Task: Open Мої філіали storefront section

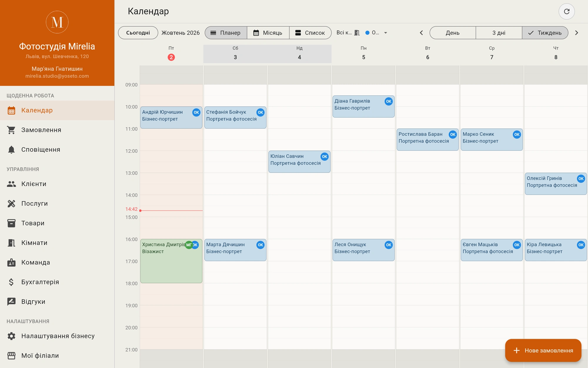Action: coord(57,356)
